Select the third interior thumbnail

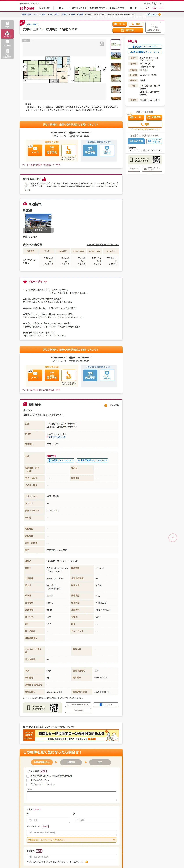(x=116, y=67)
